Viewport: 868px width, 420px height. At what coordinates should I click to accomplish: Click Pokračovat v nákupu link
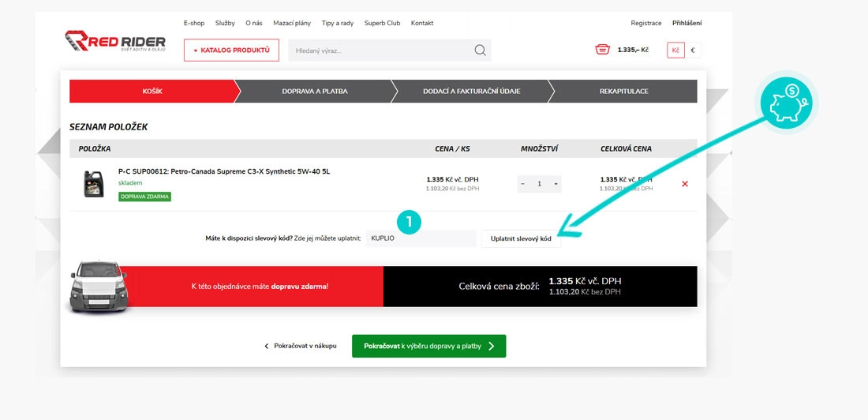click(300, 347)
